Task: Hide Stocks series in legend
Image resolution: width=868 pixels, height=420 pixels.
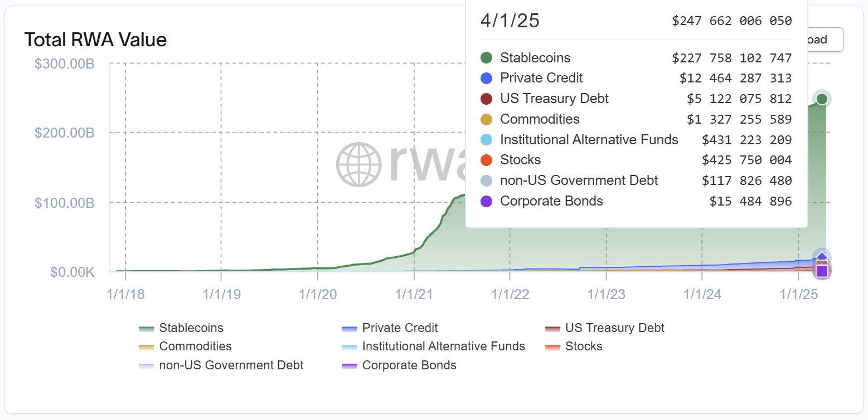Action: (x=574, y=346)
